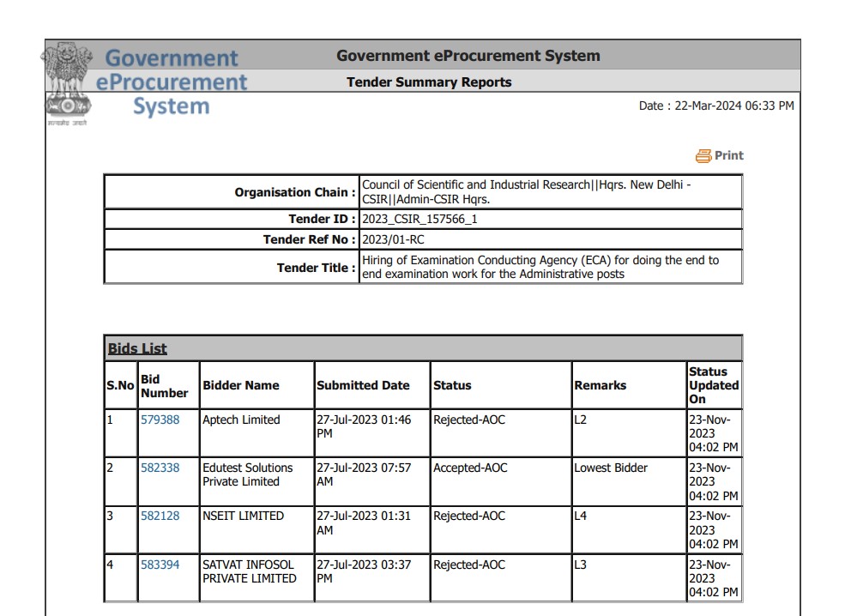Viewport: 845px width, 616px height.
Task: Click the Tender Title description text
Action: pyautogui.click(x=540, y=267)
